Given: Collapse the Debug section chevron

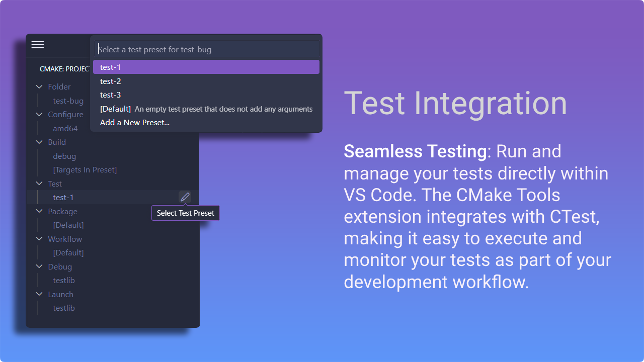Looking at the screenshot, I should pyautogui.click(x=40, y=267).
